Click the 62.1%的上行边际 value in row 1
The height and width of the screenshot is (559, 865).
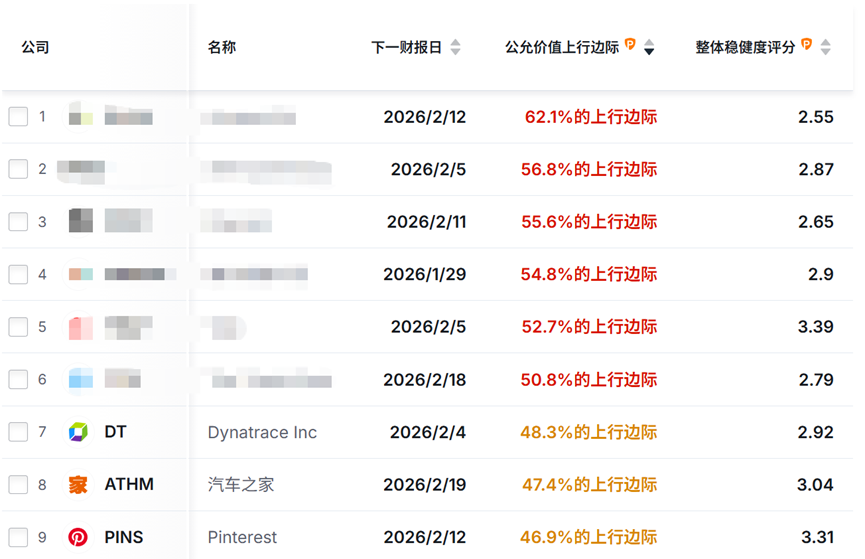coord(590,117)
